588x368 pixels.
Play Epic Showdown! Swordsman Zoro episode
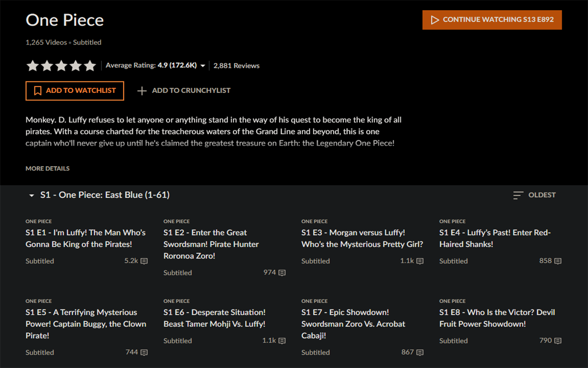[x=353, y=324]
